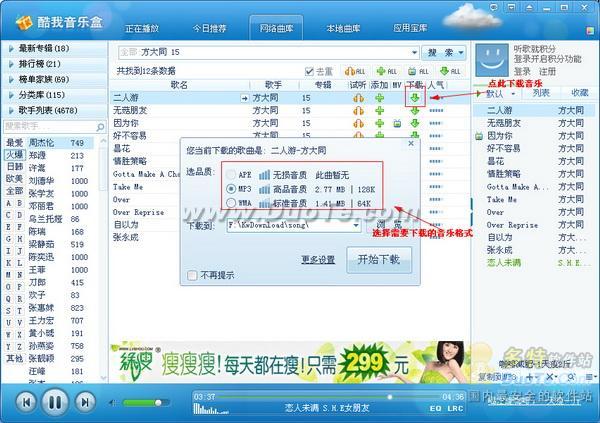The width and height of the screenshot is (600, 423).
Task: Open the EQ equalizer
Action: 435,408
